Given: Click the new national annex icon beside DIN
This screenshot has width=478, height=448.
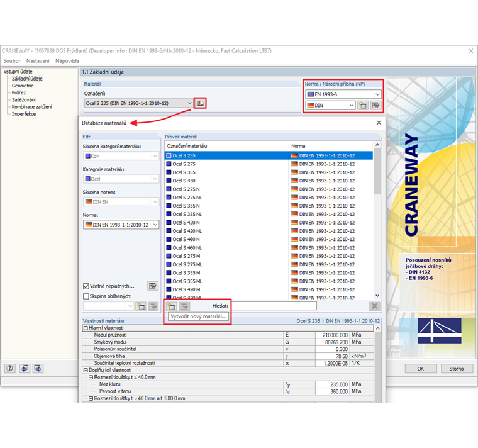Looking at the screenshot, I should (363, 106).
